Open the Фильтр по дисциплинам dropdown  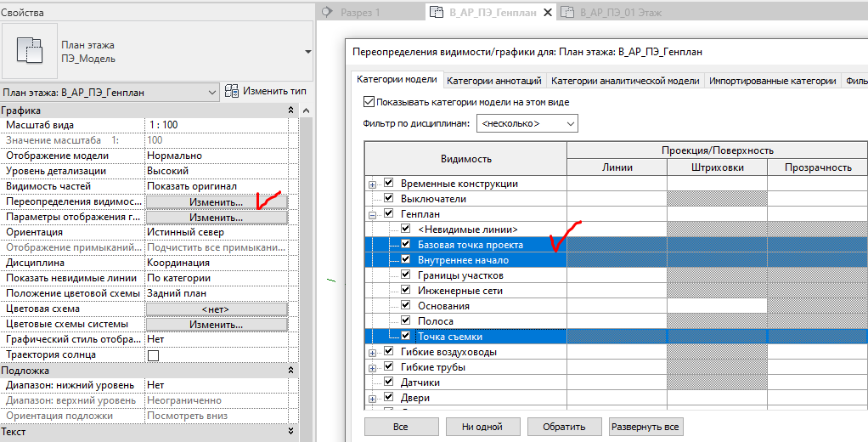tap(527, 124)
